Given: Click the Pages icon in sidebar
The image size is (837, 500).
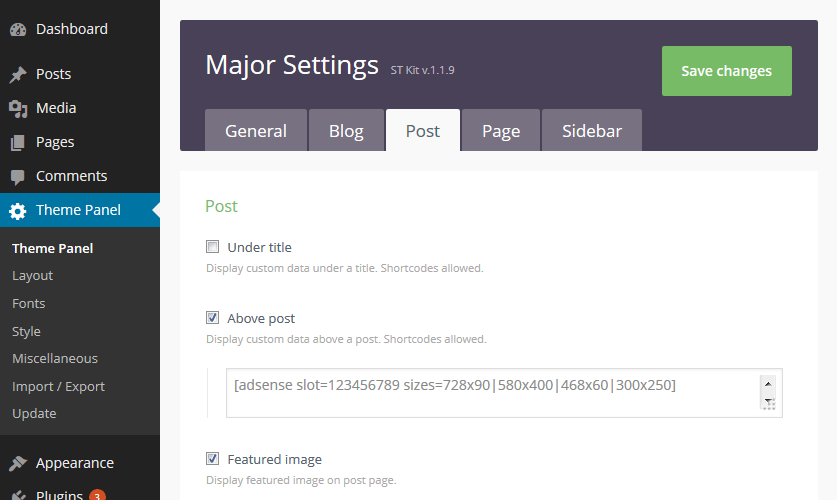Looking at the screenshot, I should [18, 142].
